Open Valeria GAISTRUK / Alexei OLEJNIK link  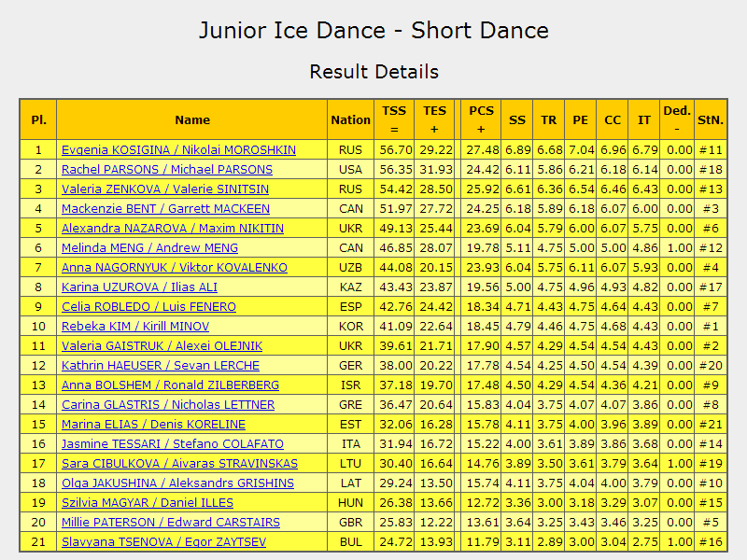(x=162, y=345)
